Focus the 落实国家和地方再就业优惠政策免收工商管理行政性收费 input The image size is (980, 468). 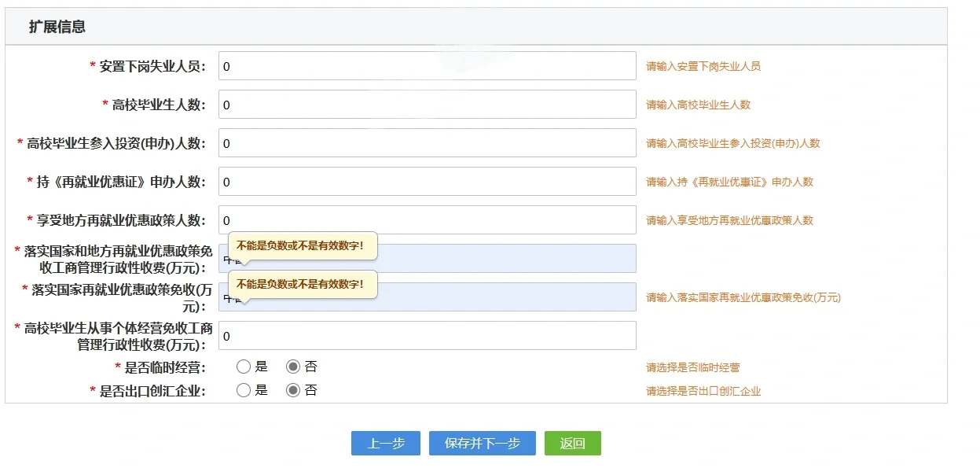click(503, 259)
